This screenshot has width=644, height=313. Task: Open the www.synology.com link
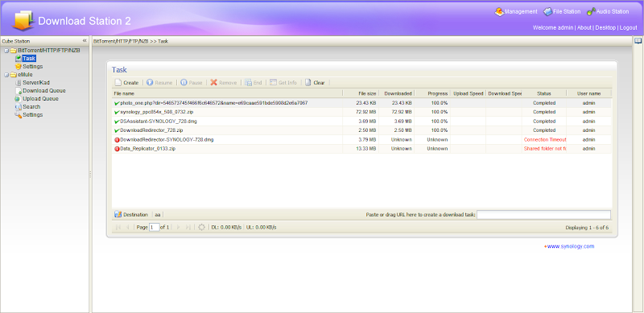(x=571, y=246)
